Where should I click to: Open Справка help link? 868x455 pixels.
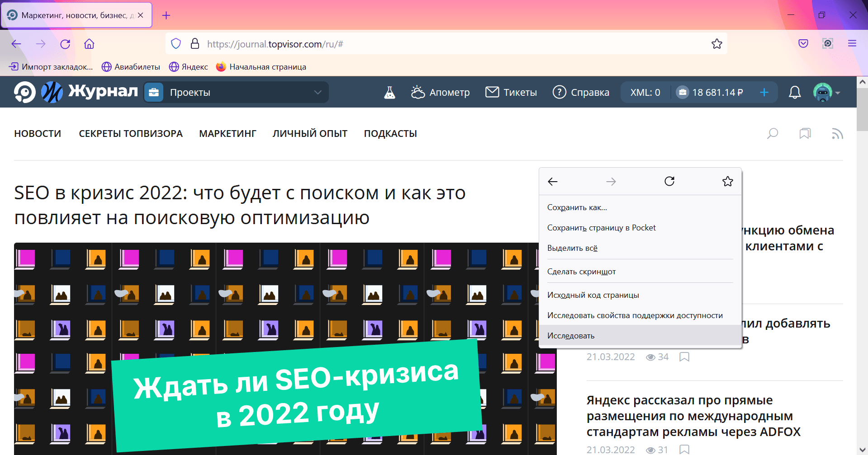click(581, 92)
